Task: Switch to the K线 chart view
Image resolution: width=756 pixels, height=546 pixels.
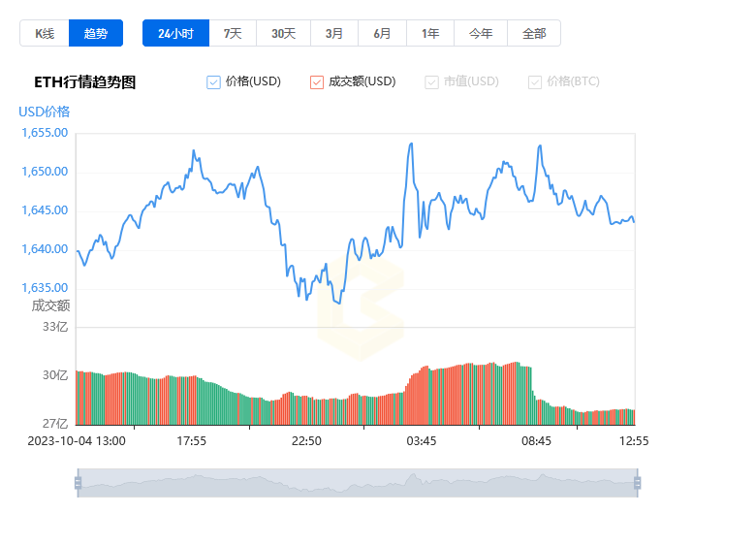Action: [x=45, y=33]
